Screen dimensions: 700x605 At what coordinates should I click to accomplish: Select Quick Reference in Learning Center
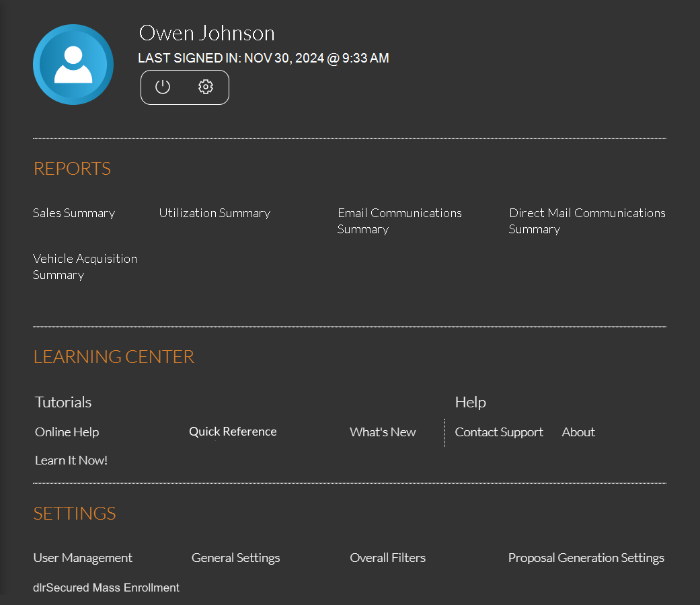coord(233,432)
